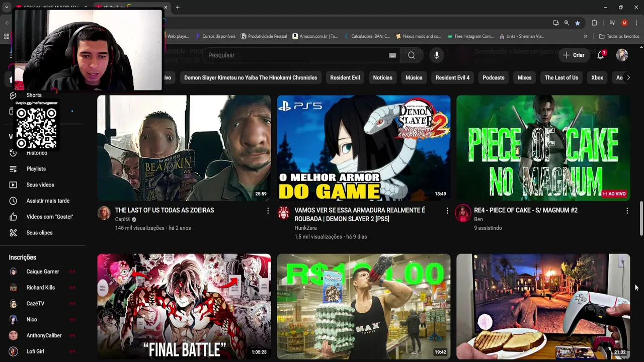644x362 pixels.
Task: Click the Criar button
Action: click(574, 55)
